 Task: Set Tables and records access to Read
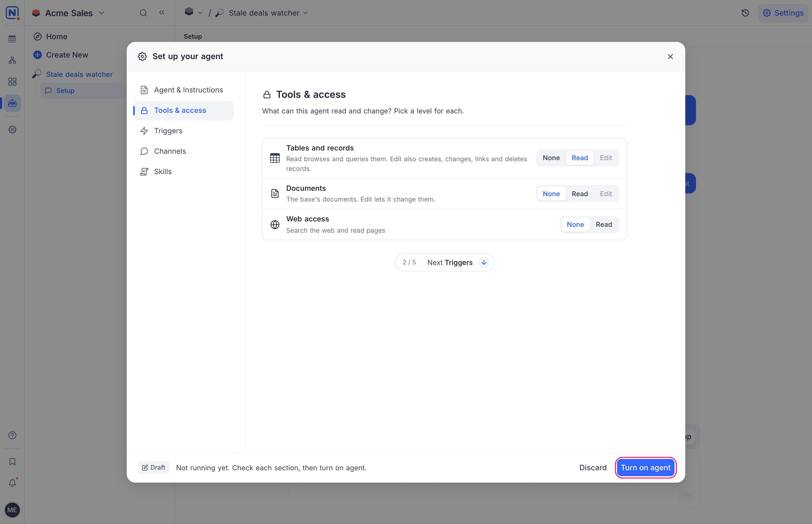pyautogui.click(x=579, y=158)
